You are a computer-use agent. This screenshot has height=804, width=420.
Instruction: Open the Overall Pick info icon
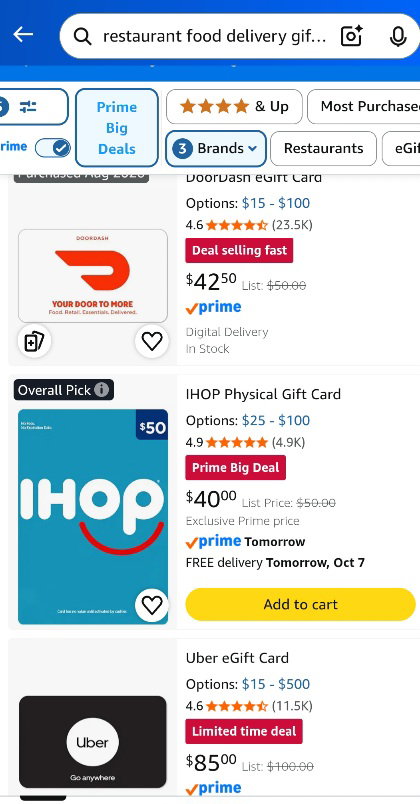point(102,390)
